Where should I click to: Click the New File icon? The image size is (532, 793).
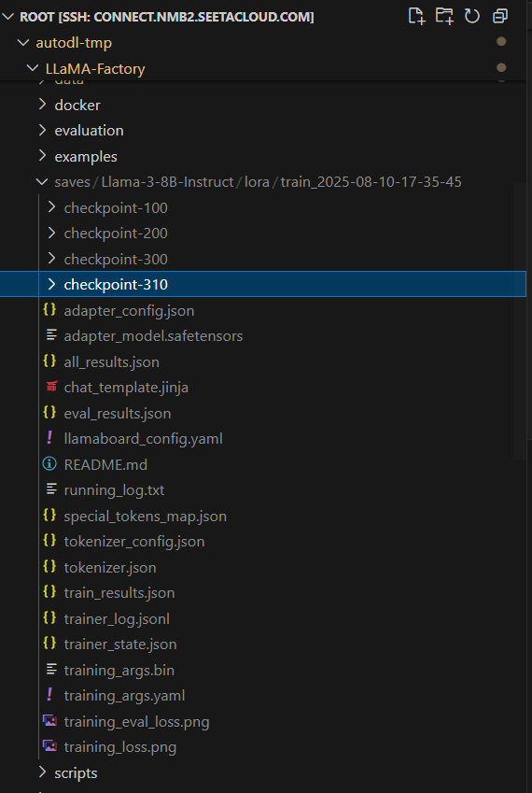[x=416, y=16]
